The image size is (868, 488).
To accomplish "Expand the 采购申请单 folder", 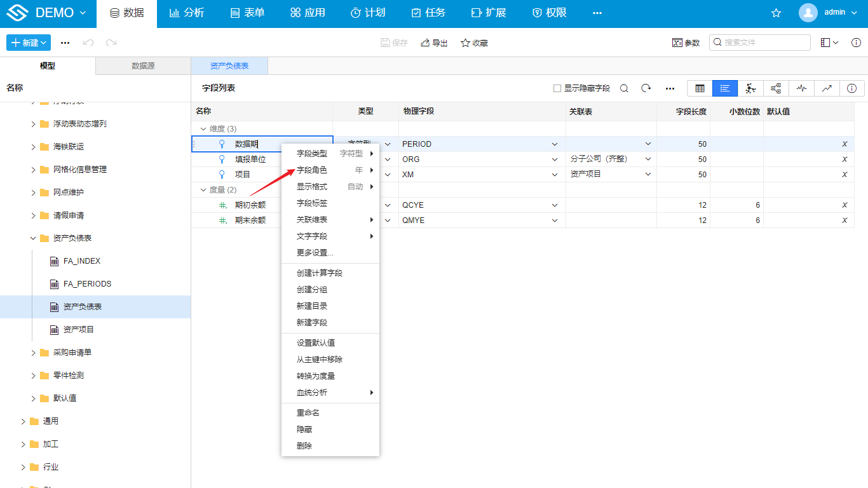I will pos(33,352).
